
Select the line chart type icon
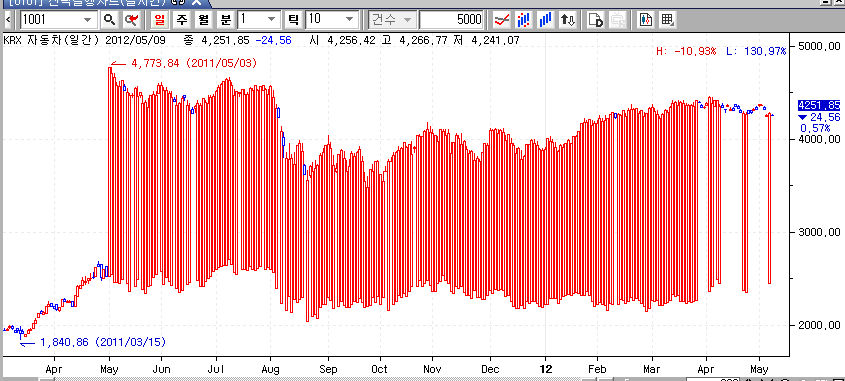click(502, 20)
